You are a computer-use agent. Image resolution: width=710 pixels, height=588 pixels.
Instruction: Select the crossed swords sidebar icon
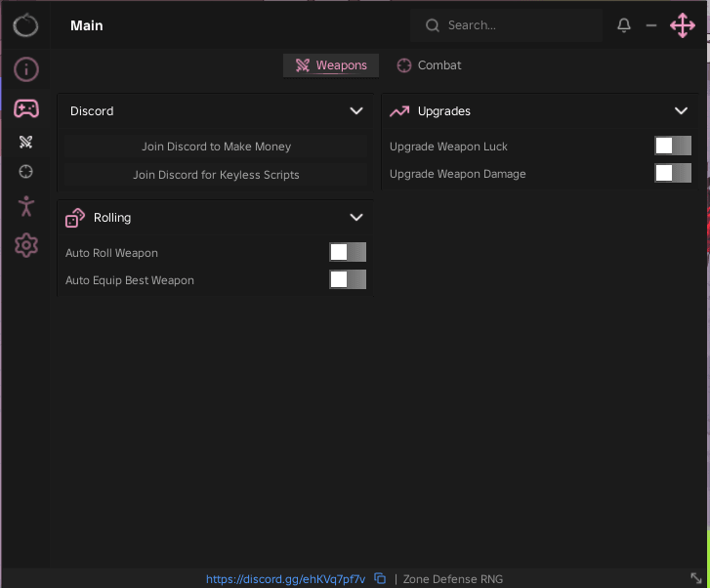[25, 143]
